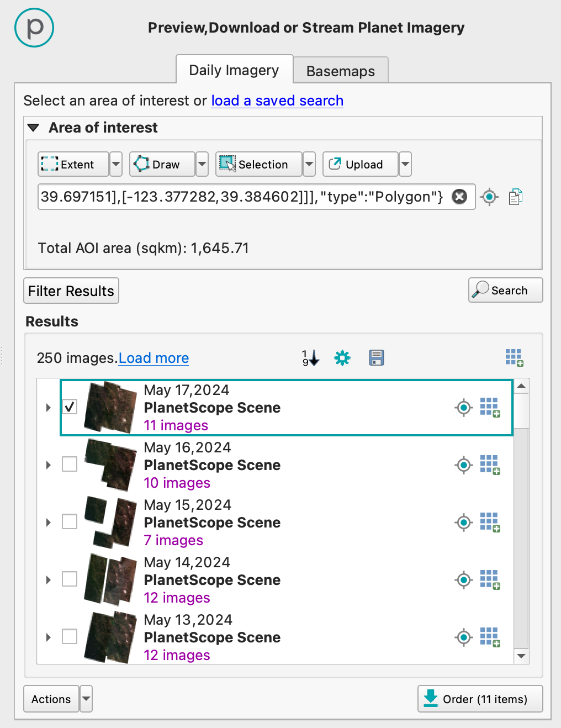Open the Upload options dropdown
561x728 pixels.
[x=405, y=164]
